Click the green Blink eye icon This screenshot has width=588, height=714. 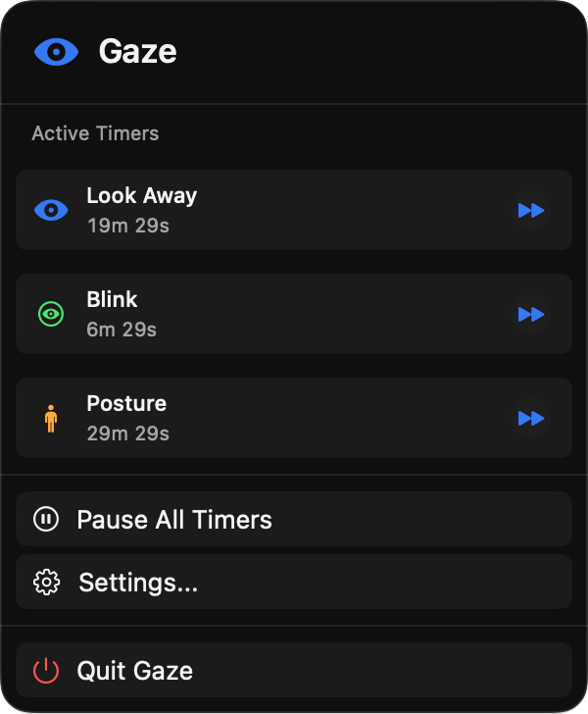tap(51, 314)
